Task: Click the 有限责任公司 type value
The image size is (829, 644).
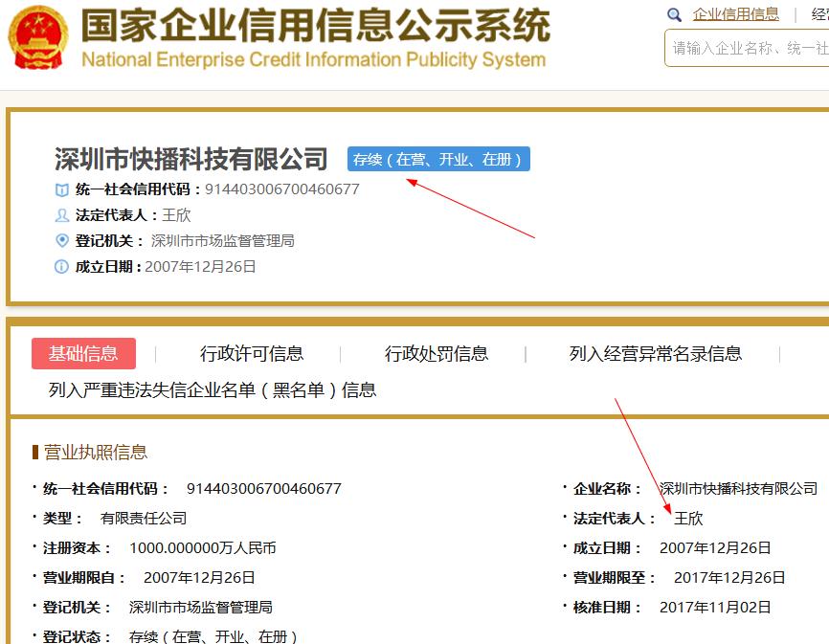Action: coord(144,519)
